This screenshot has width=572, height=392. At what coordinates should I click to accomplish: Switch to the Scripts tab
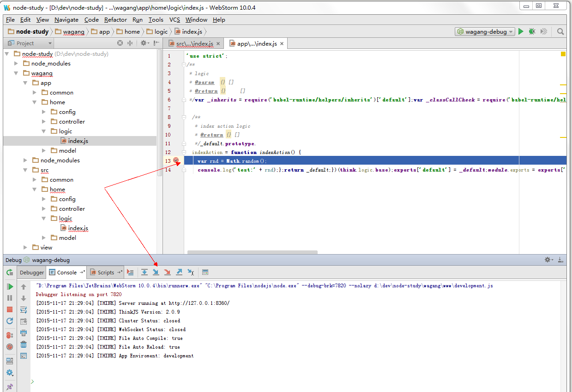105,273
